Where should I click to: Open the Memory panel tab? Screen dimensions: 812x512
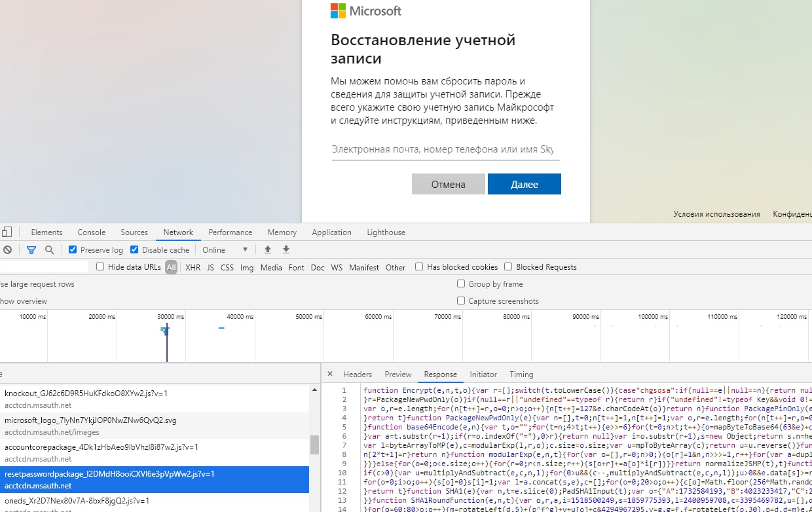(282, 232)
